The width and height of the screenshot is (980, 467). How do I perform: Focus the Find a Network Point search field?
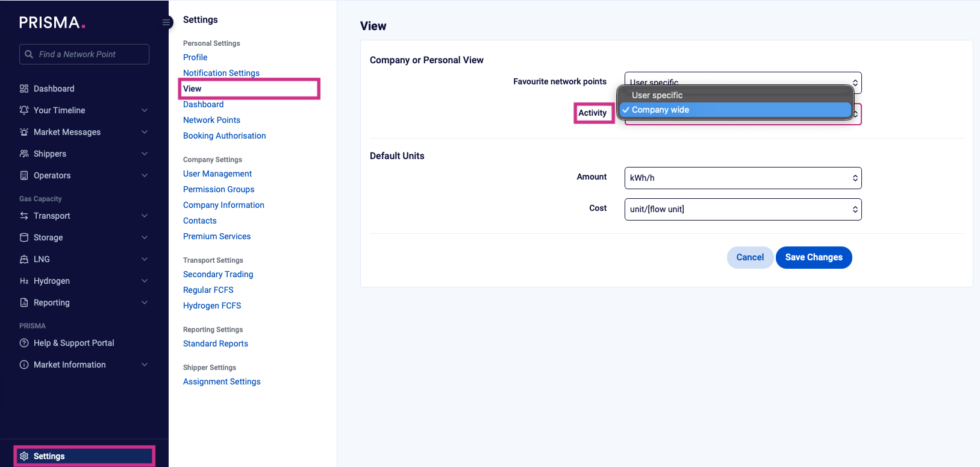[x=90, y=54]
